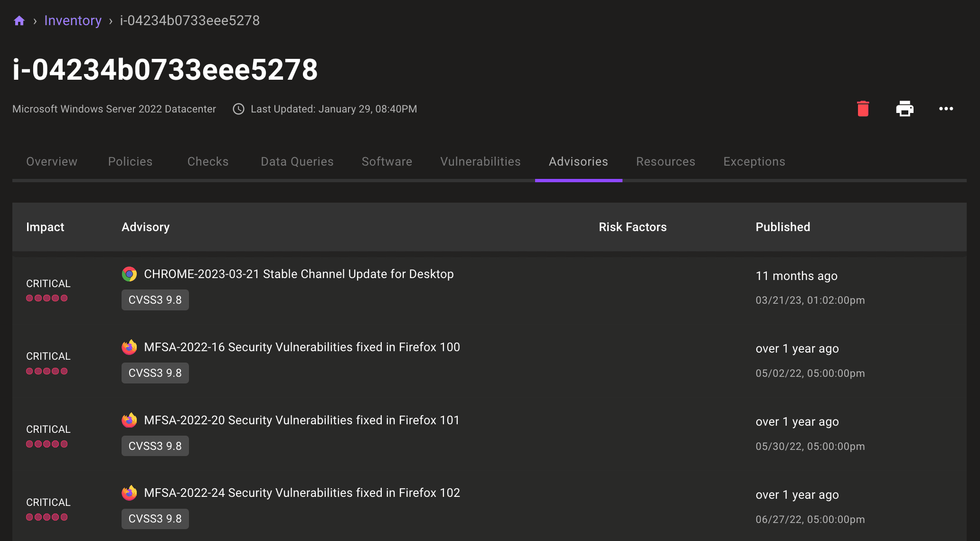This screenshot has width=980, height=541.
Task: Open the Data Queries tab
Action: pos(297,161)
